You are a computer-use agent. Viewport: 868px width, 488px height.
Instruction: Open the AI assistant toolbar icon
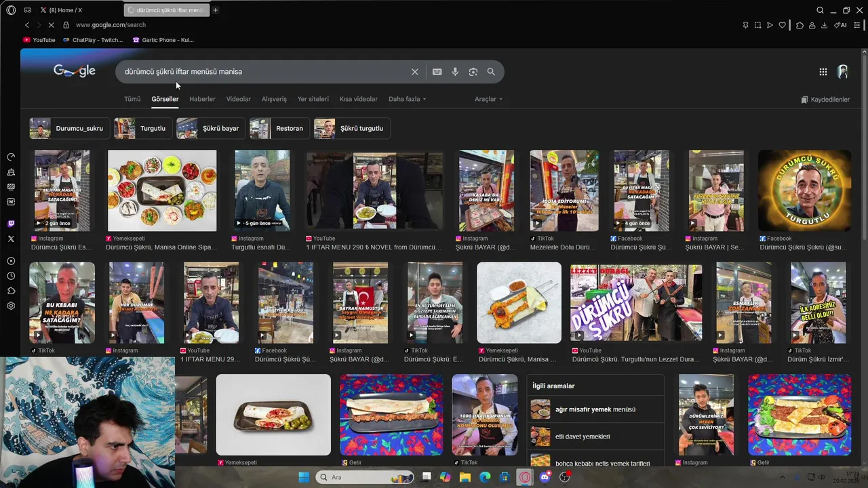tap(840, 25)
